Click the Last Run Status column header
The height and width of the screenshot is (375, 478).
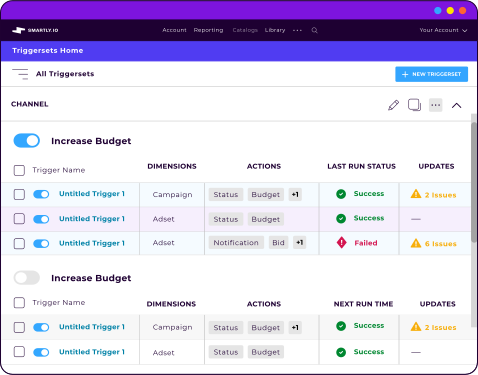(x=361, y=166)
